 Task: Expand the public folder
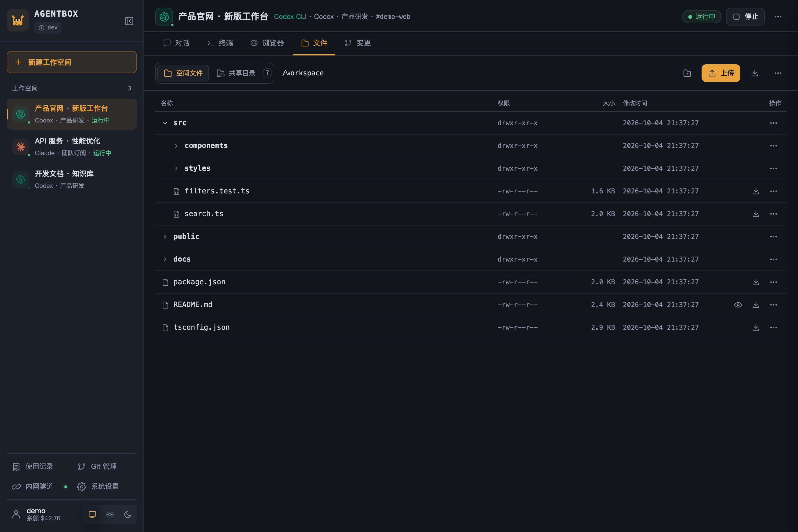(165, 236)
